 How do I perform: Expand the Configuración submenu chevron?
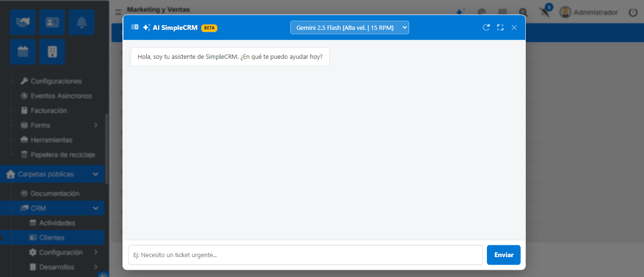pyautogui.click(x=95, y=252)
